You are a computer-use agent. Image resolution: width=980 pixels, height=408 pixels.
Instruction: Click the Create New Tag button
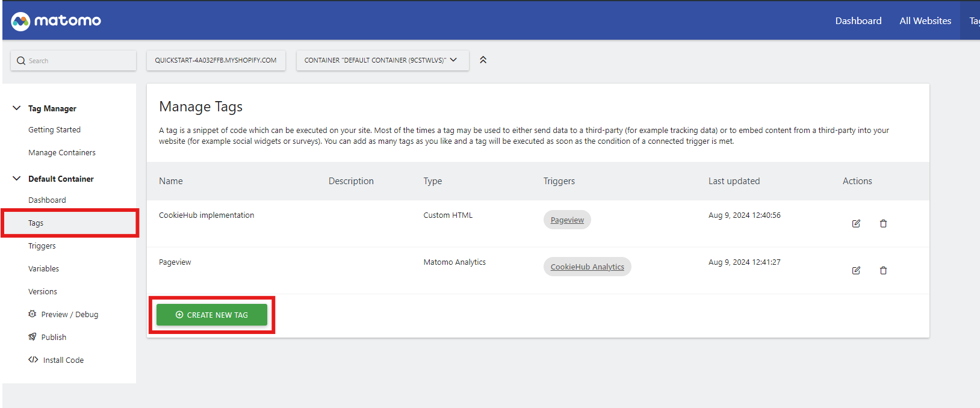212,315
